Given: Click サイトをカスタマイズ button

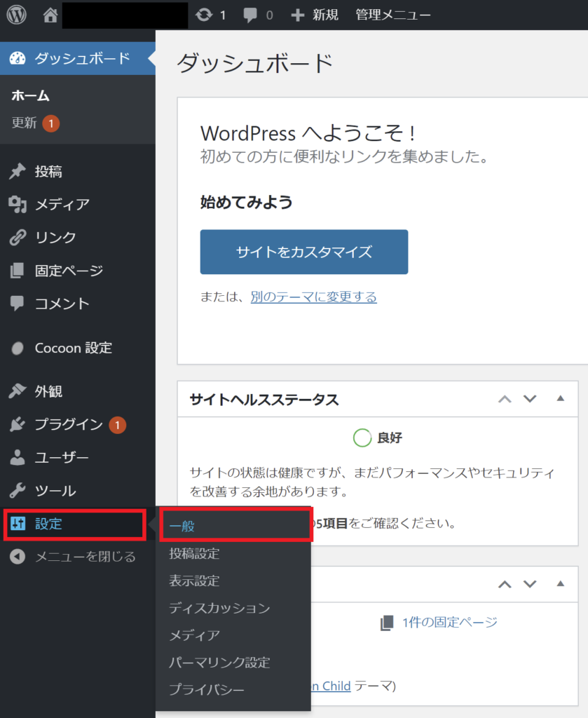Looking at the screenshot, I should [304, 252].
